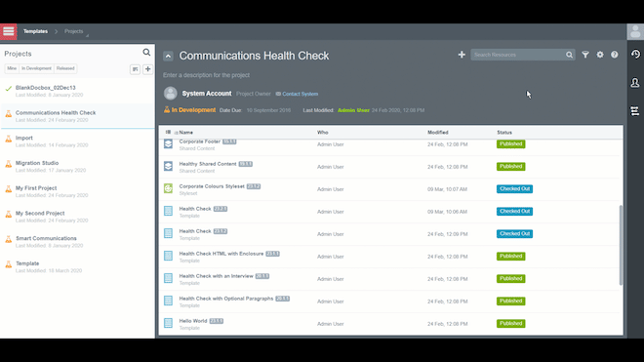Click the Contact System link
This screenshot has width=644, height=362.
click(x=300, y=94)
